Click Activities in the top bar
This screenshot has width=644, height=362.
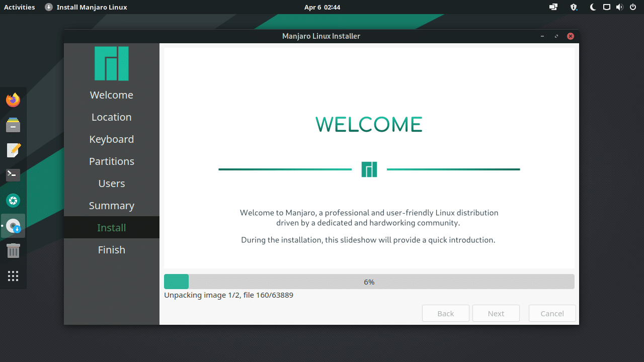[19, 7]
